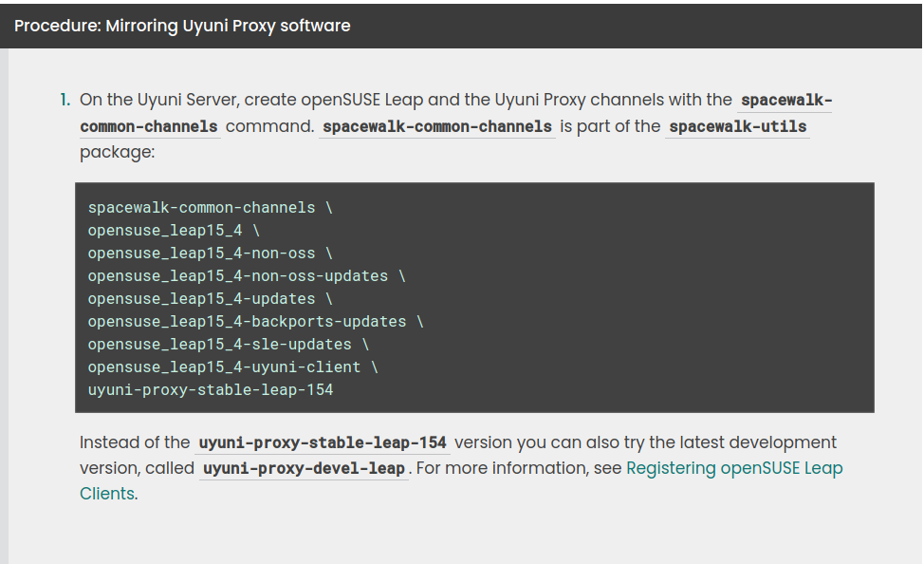Select the opensuse_leap15_4-non-oss-updates code line
The width and height of the screenshot is (924, 564).
tap(235, 275)
